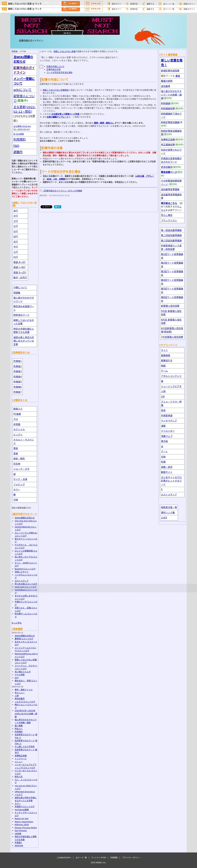
Task: Open 画像検索 subcontent link
Action: tap(165, 356)
